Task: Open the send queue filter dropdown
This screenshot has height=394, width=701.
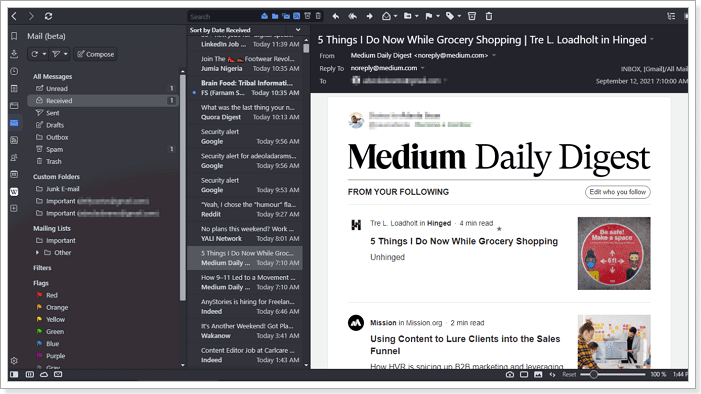Action: pos(66,54)
